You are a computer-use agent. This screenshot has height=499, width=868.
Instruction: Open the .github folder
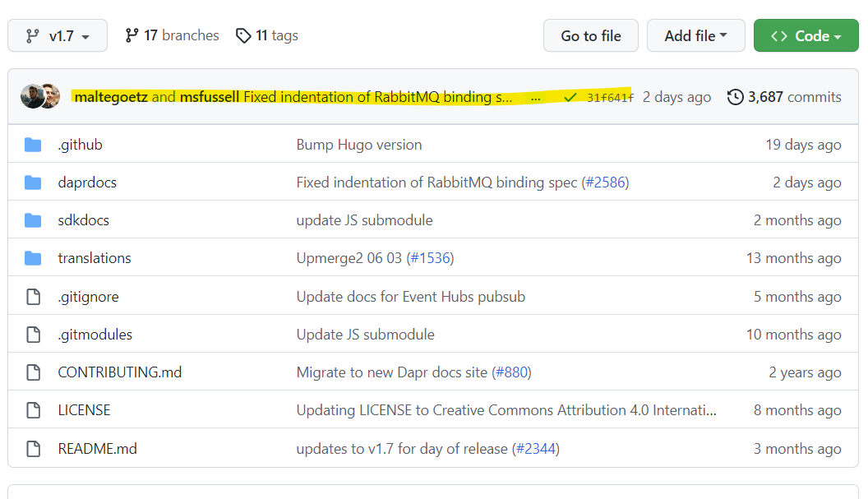click(x=81, y=145)
